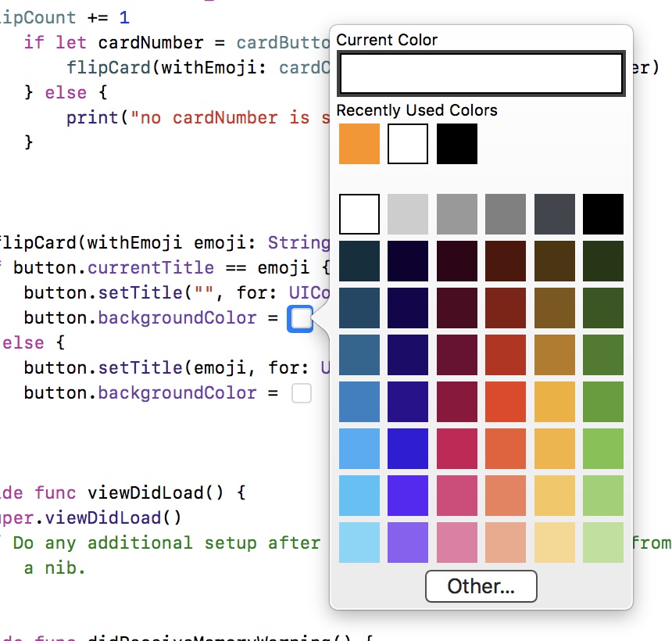Click 'viewDidLoad() {' function declaration
Viewport: 672px width, 641px height.
166,493
